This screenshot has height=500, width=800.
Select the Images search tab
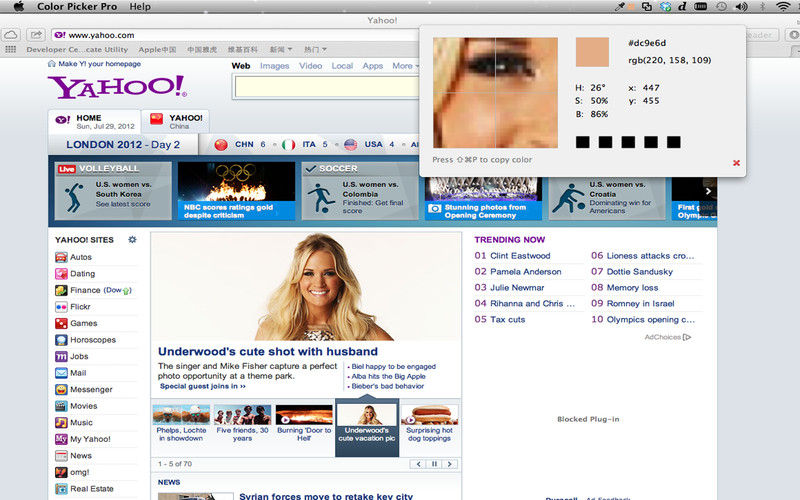(274, 66)
